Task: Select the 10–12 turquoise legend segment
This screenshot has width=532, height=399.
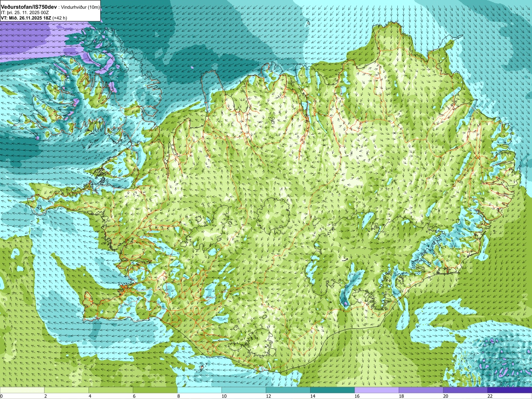Action: click(x=244, y=390)
